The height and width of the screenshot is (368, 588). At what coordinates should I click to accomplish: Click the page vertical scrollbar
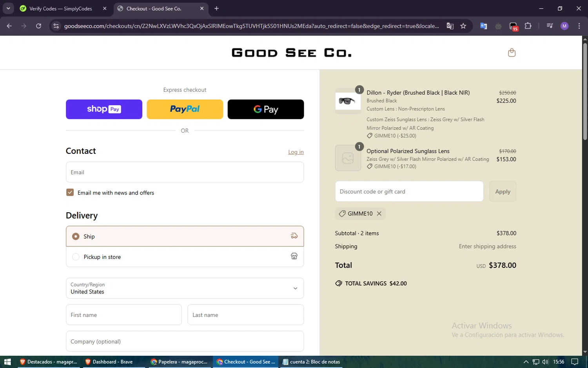pos(585,91)
